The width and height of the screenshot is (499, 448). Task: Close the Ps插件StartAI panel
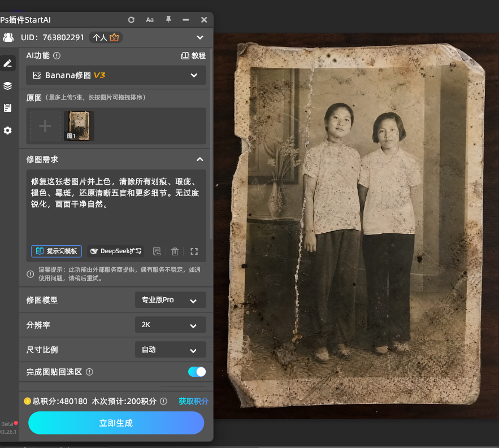[x=204, y=20]
